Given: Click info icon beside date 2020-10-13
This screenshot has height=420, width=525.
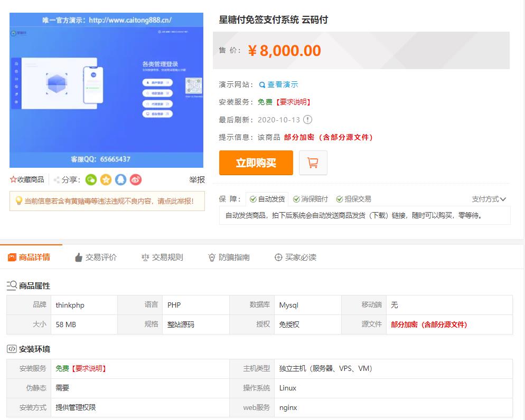Looking at the screenshot, I should (307, 120).
